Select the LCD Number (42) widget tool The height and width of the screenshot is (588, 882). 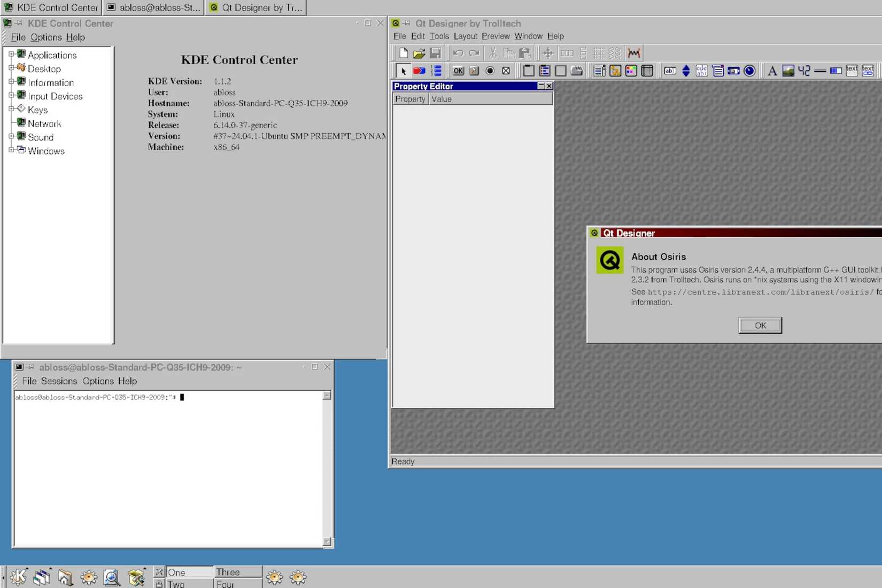tap(804, 71)
